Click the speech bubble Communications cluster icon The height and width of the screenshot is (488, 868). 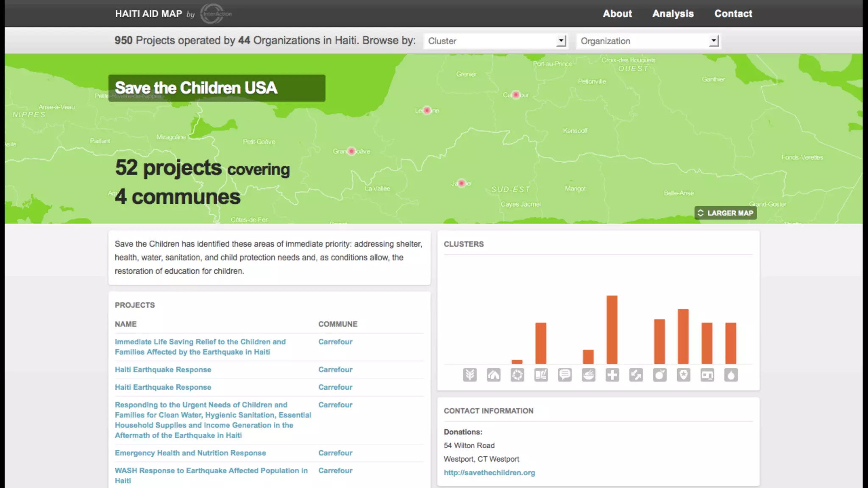click(x=565, y=375)
